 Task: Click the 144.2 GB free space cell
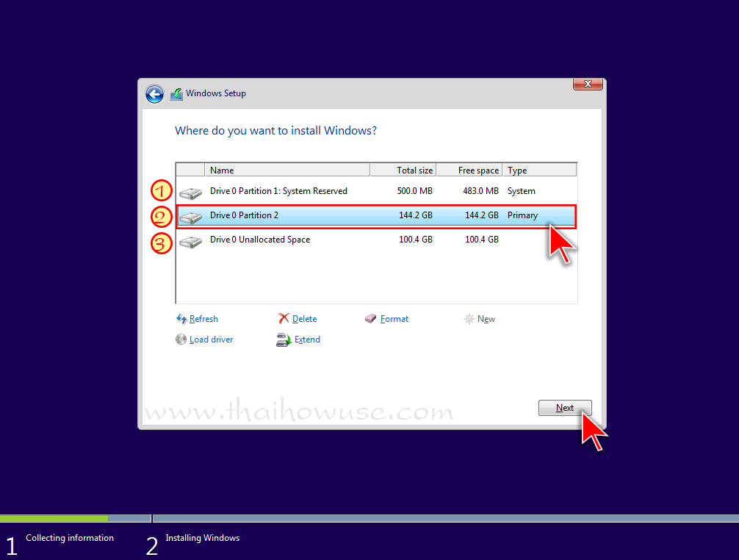(x=482, y=215)
